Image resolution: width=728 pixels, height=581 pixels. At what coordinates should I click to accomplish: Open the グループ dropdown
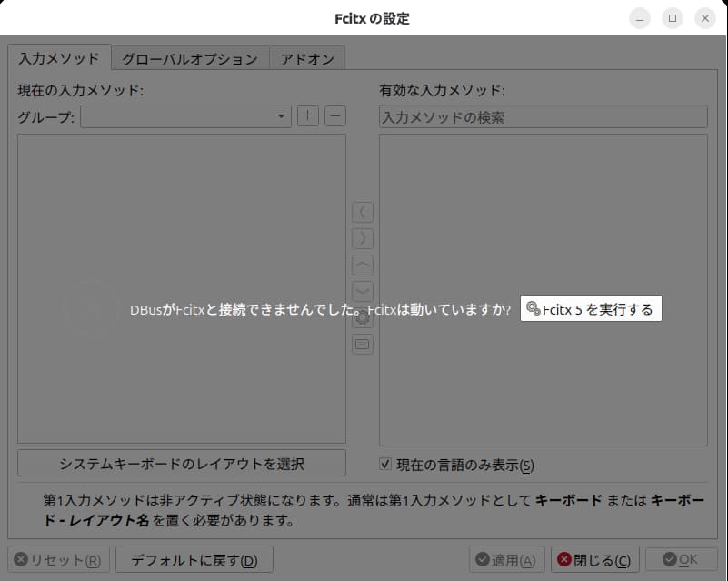point(185,116)
